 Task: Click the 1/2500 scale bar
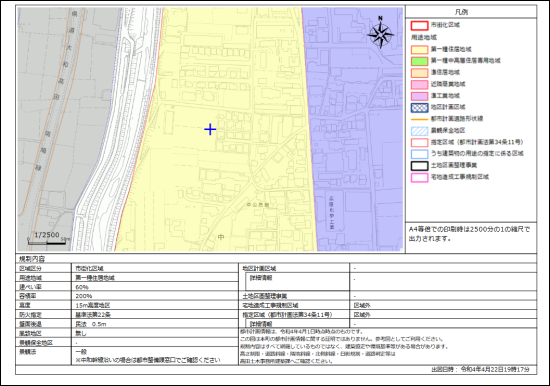48,238
